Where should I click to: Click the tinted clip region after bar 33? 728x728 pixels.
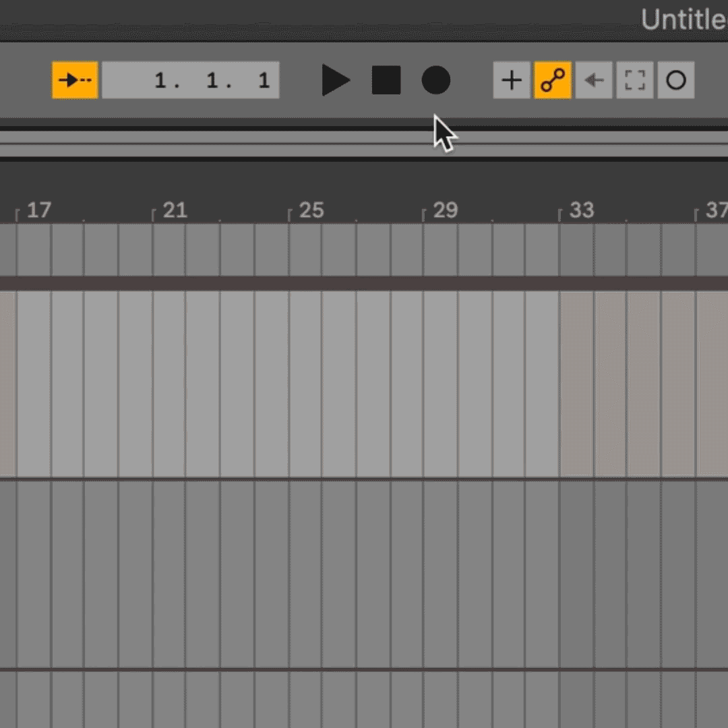coord(627,384)
